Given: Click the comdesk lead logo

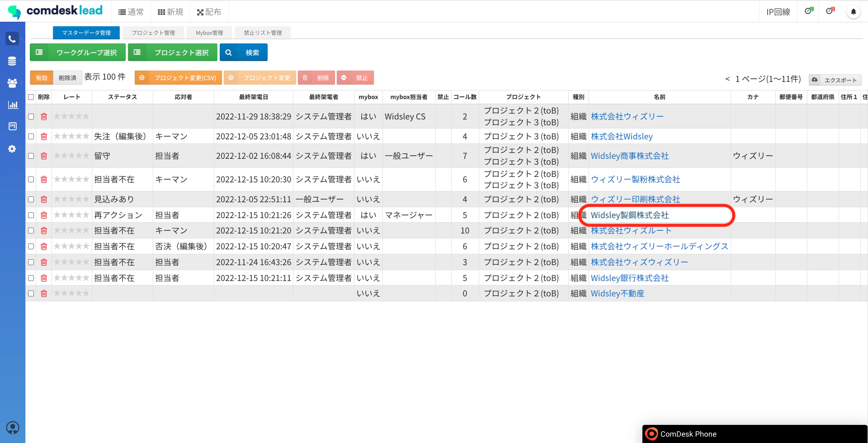Looking at the screenshot, I should [x=55, y=11].
